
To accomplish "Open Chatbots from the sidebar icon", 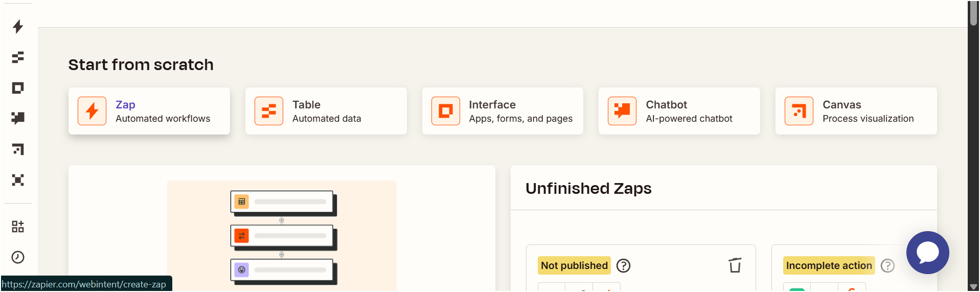I will pos(18,119).
